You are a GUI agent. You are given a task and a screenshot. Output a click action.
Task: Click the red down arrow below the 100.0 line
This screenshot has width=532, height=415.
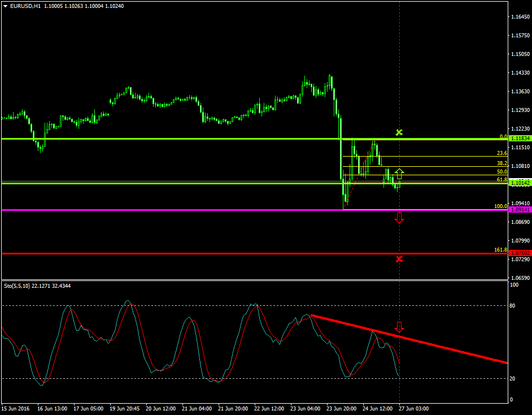point(400,218)
